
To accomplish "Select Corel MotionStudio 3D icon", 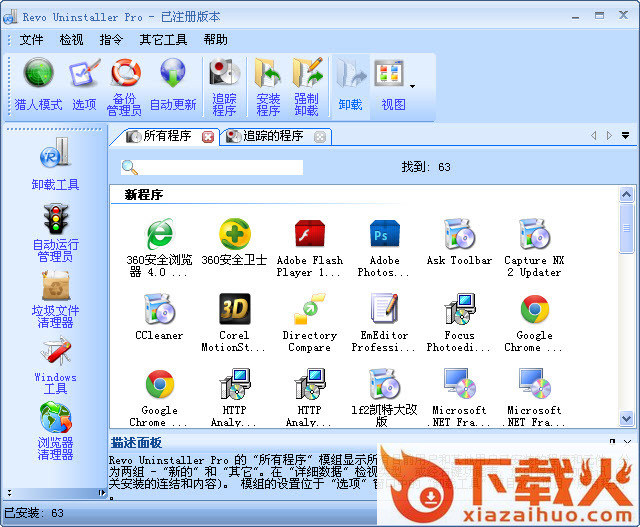I will [x=234, y=322].
